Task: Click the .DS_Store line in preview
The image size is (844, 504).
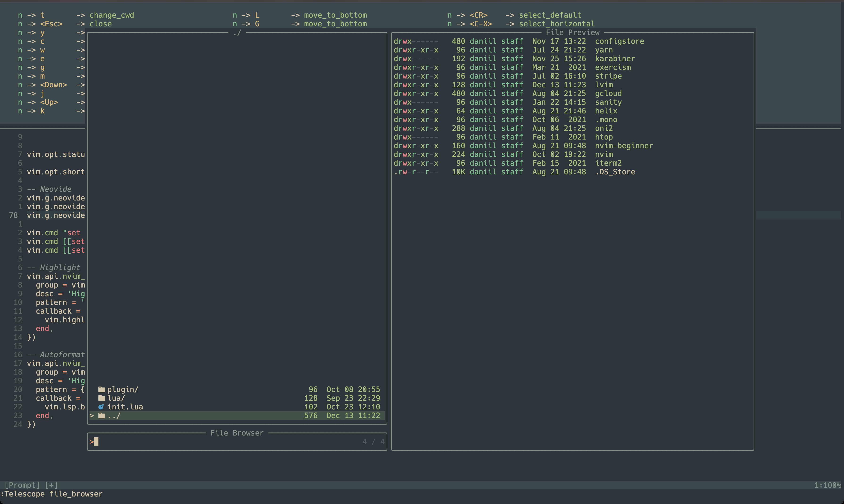Action: click(x=615, y=172)
